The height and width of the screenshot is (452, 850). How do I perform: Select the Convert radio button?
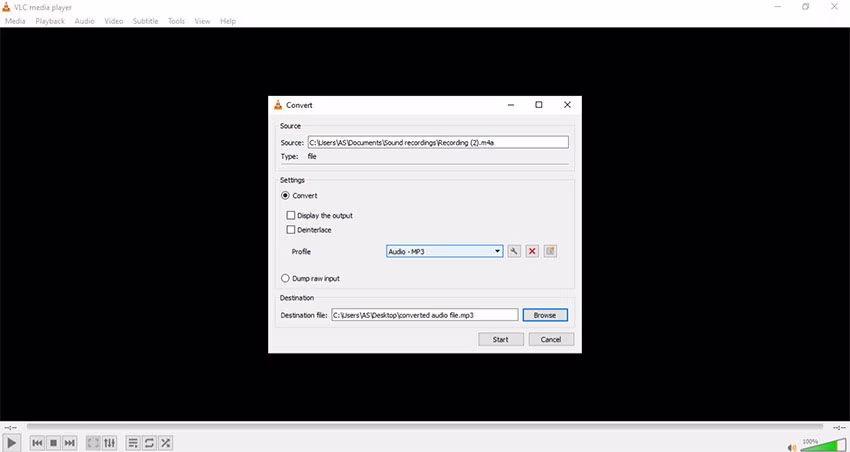tap(285, 196)
